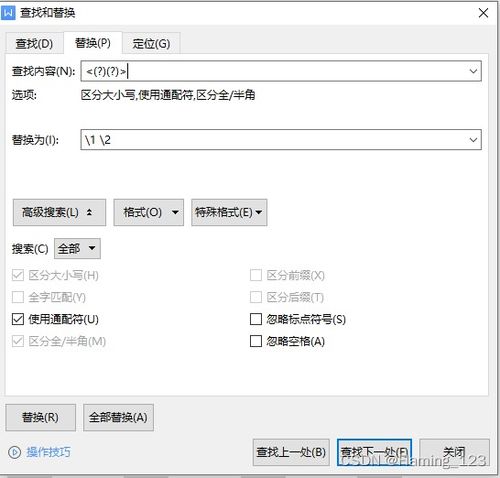Switch to the 定位(G) tab
The image size is (500, 478).
[x=151, y=43]
